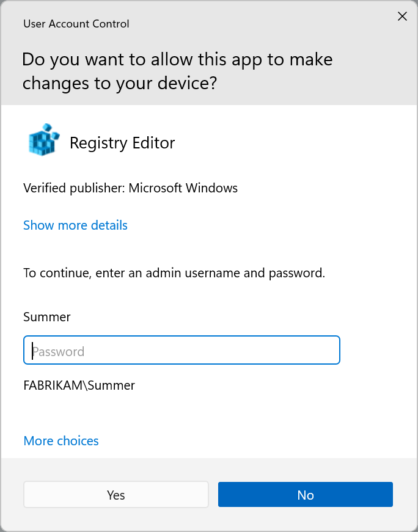The width and height of the screenshot is (418, 532).
Task: Open More choices for other accounts
Action: pyautogui.click(x=61, y=441)
